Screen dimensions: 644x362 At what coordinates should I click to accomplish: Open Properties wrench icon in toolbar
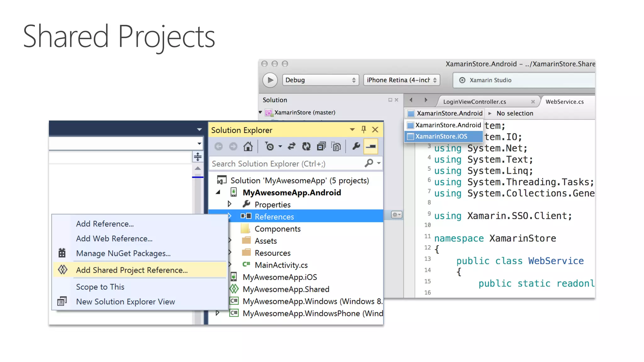pyautogui.click(x=356, y=146)
